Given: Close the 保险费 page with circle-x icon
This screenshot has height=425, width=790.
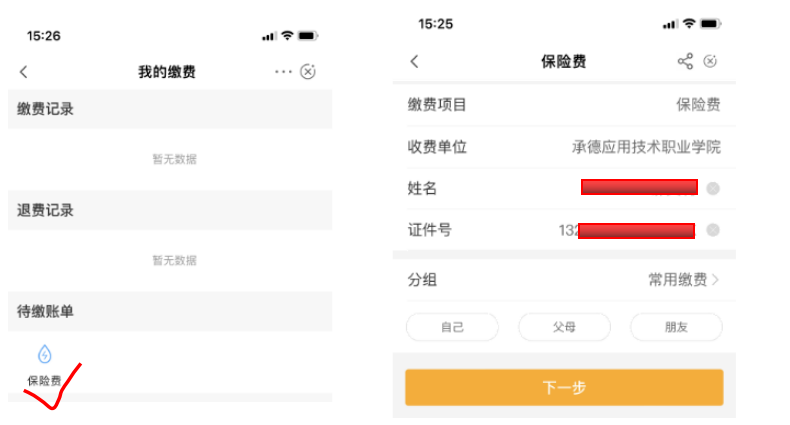Looking at the screenshot, I should point(710,62).
